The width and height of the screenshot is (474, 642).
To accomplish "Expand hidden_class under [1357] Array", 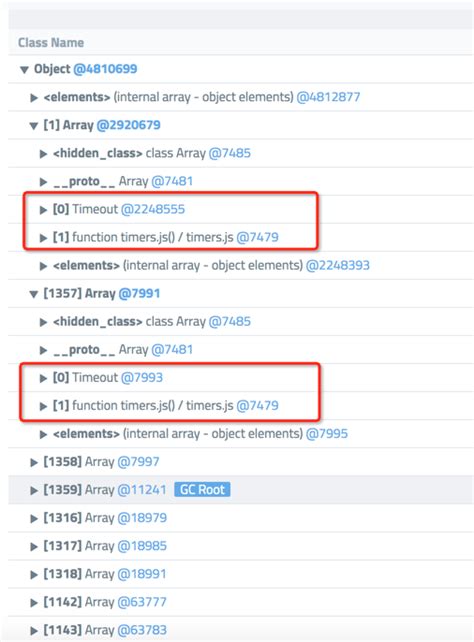I will [43, 322].
